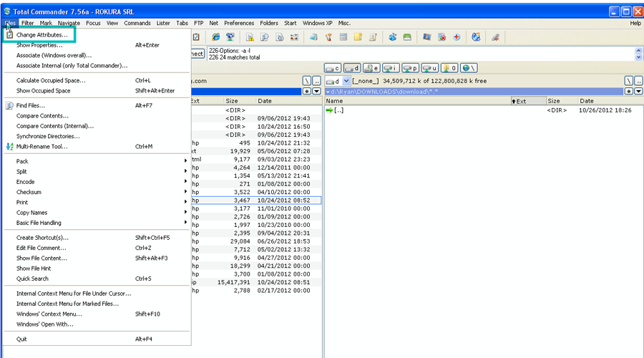Open Network Neighborhood globe drive button
Screen dimensions: 644x358
pyautogui.click(x=469, y=68)
